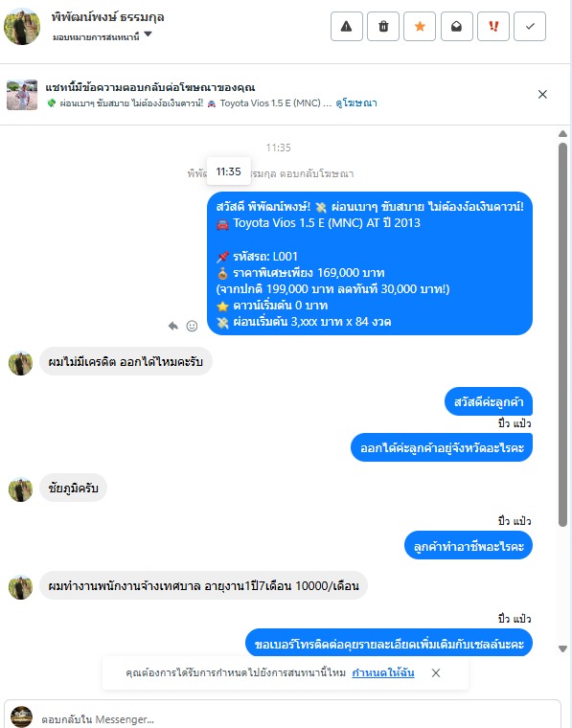Mark conversation as spam with warning icon
The width and height of the screenshot is (572, 728).
coord(346,27)
